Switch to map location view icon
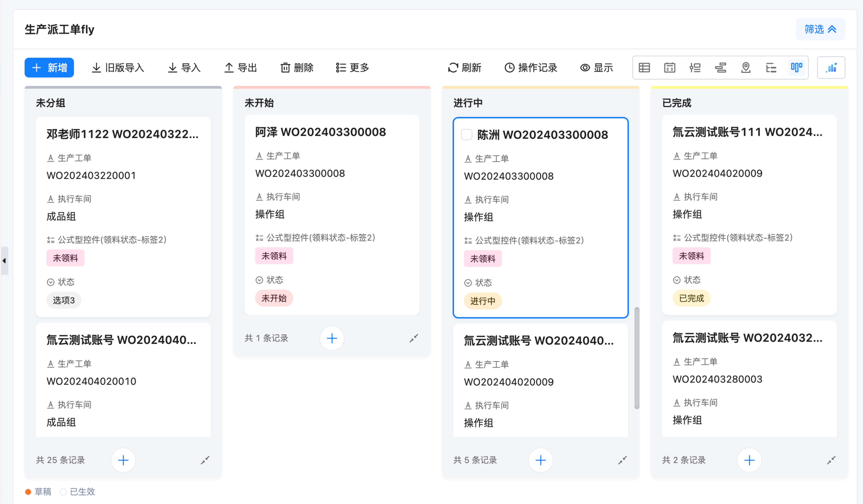Image resolution: width=863 pixels, height=504 pixels. pyautogui.click(x=746, y=68)
